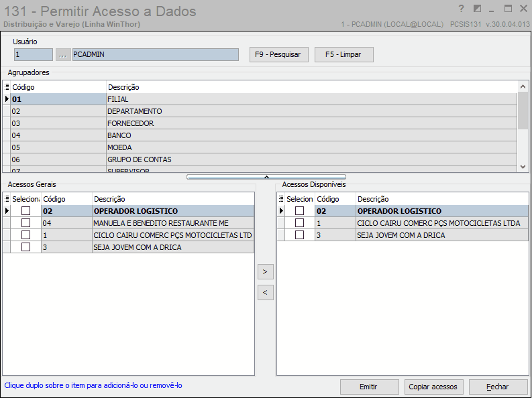
Task: Click the user code input field
Action: point(34,54)
